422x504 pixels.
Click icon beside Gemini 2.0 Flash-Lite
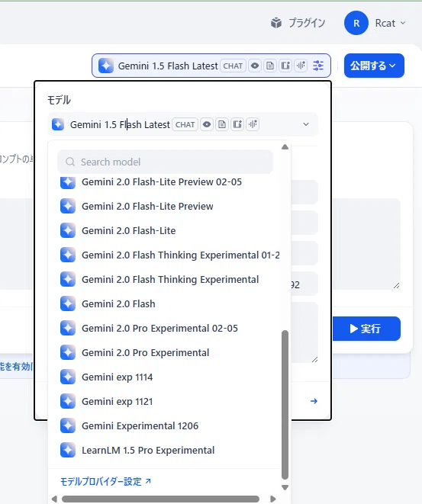pos(68,230)
